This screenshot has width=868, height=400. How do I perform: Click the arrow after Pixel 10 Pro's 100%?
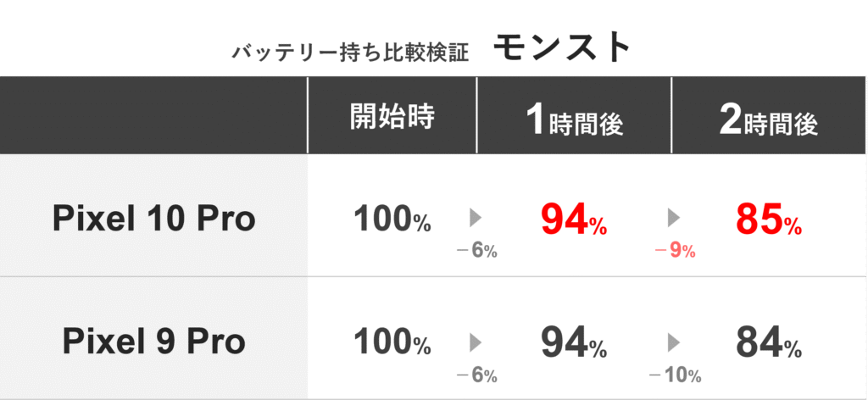coord(476,218)
